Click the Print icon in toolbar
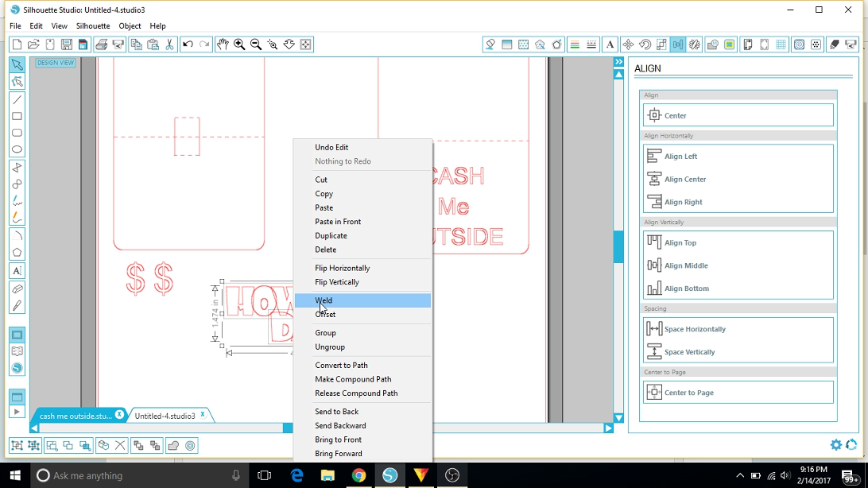Viewport: 868px width, 488px height. point(101,45)
